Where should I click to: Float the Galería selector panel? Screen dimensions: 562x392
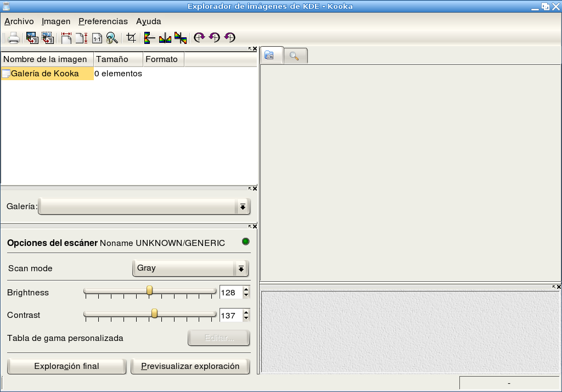click(x=250, y=189)
